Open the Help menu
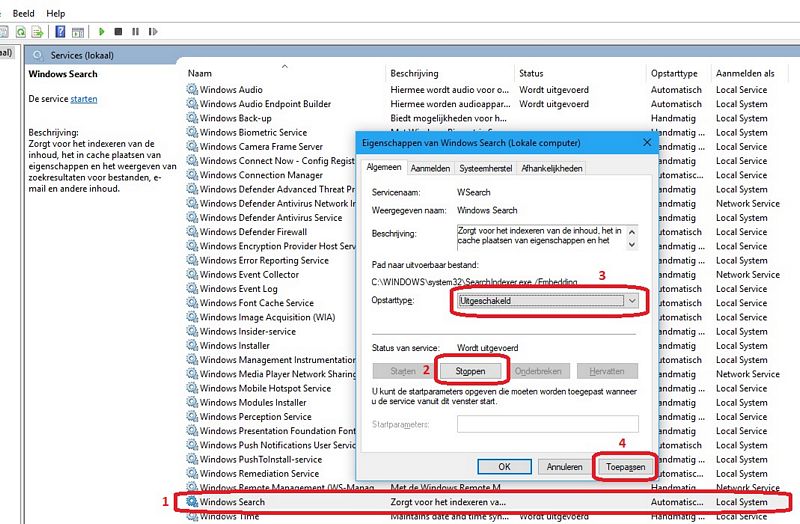The image size is (800, 524). [x=56, y=13]
